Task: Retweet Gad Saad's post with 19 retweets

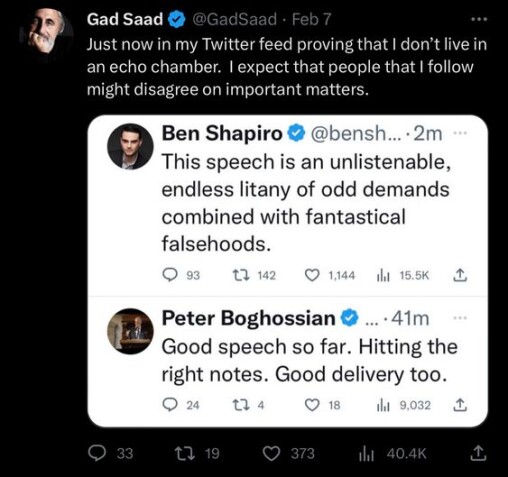Action: 185,453
